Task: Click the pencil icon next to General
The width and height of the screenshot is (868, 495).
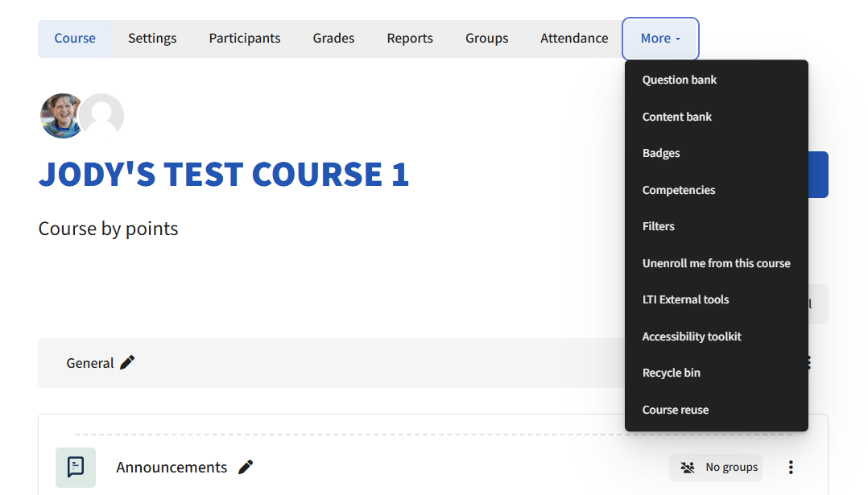Action: [x=127, y=363]
